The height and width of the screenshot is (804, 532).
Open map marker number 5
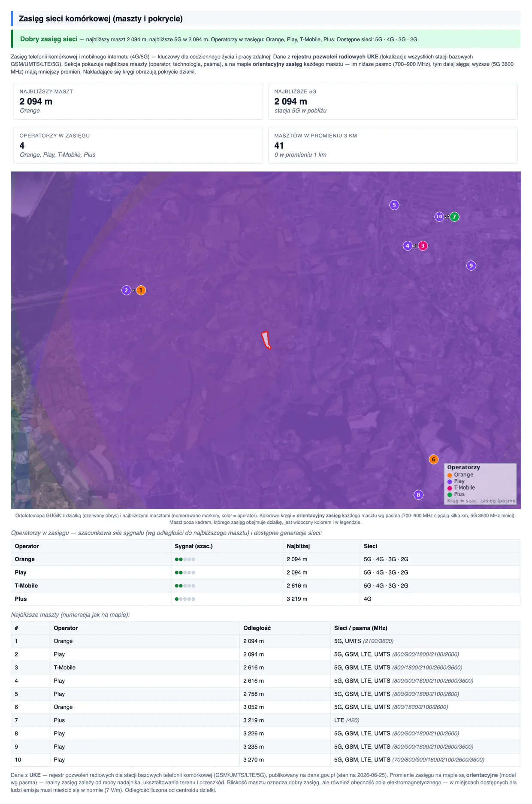click(394, 205)
